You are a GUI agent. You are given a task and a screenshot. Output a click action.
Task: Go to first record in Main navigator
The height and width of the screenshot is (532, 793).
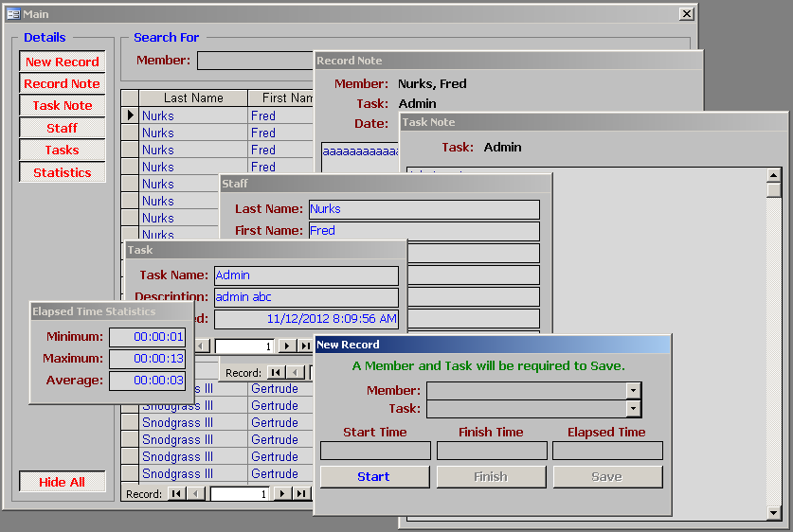[176, 493]
